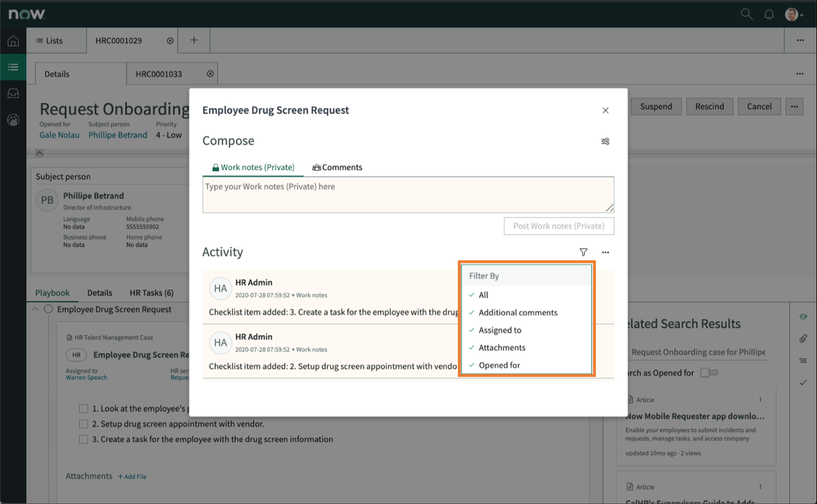
Task: Switch to Work notes (Private) tab
Action: pyautogui.click(x=253, y=168)
